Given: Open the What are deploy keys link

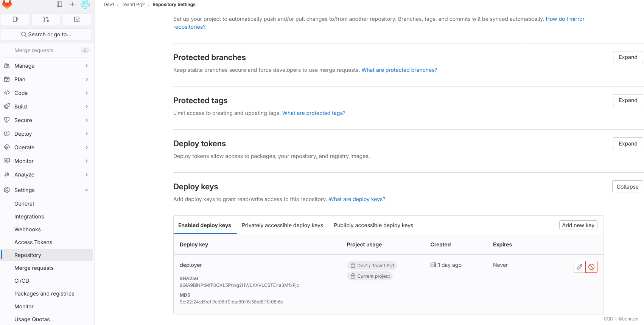Looking at the screenshot, I should click(x=357, y=199).
